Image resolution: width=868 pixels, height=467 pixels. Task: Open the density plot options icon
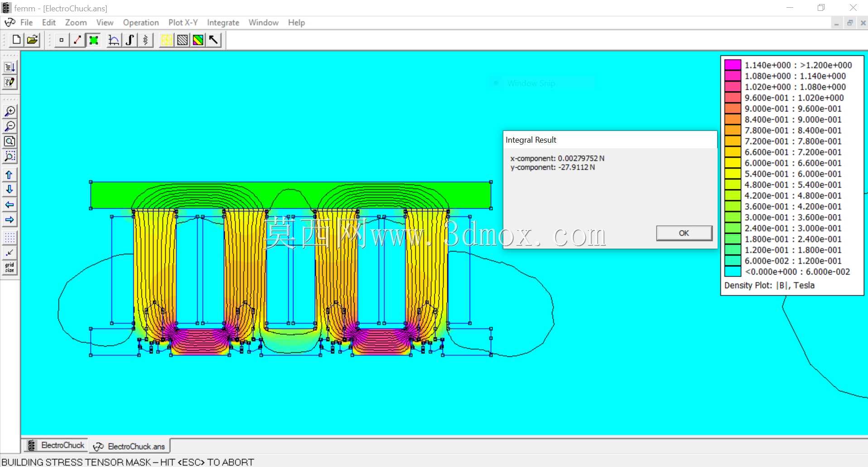198,40
